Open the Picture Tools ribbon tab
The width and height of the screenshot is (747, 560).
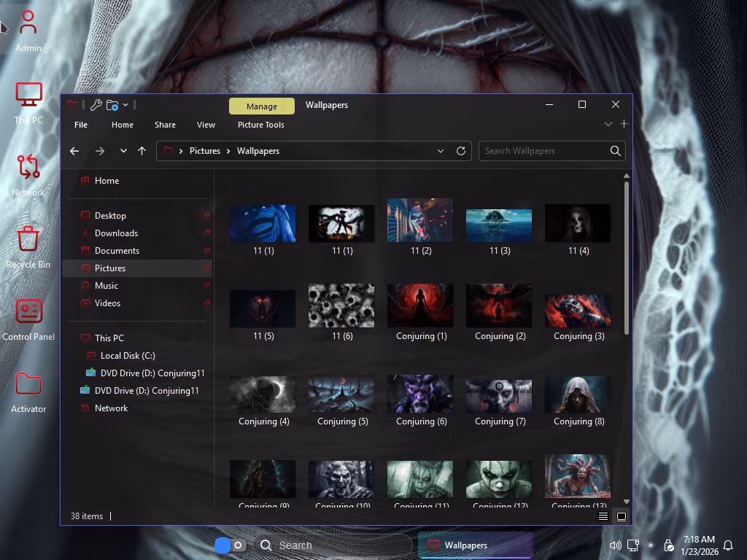pos(260,125)
